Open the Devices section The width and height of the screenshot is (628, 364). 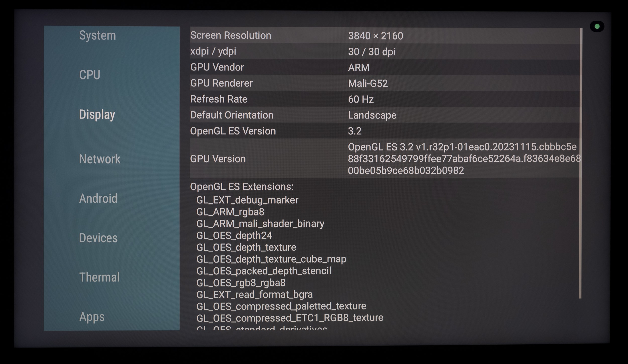[98, 238]
